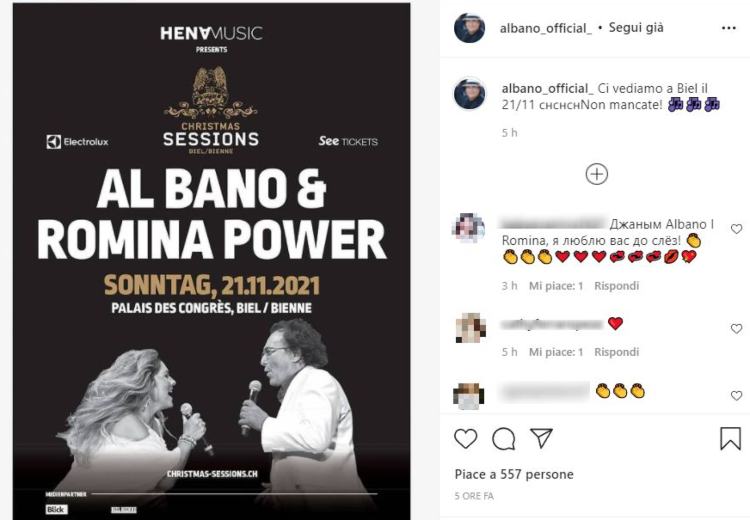This screenshot has width=750, height=520.
Task: Share post via paper plane icon
Action: [541, 438]
